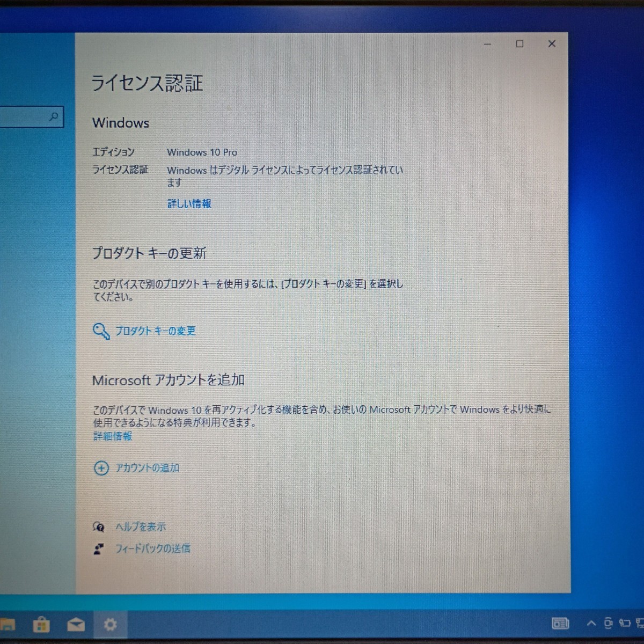This screenshot has width=644, height=644.
Task: Click the digital license activation status text
Action: 285,176
